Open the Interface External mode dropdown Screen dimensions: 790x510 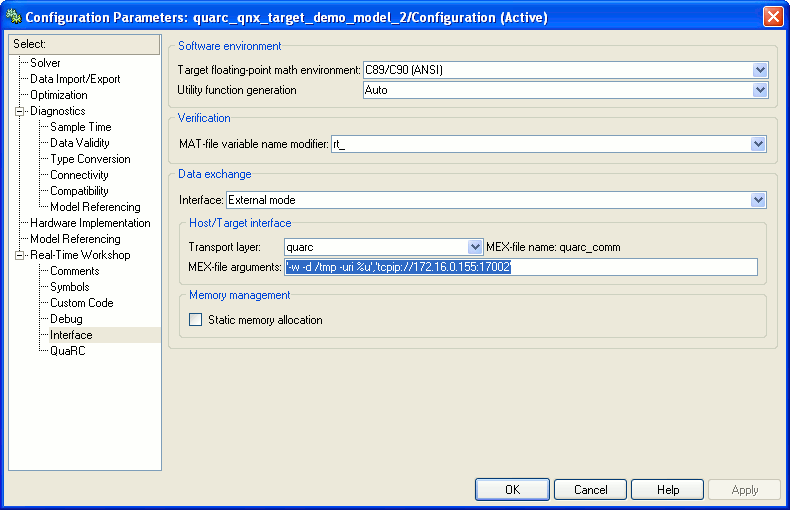pos(758,200)
